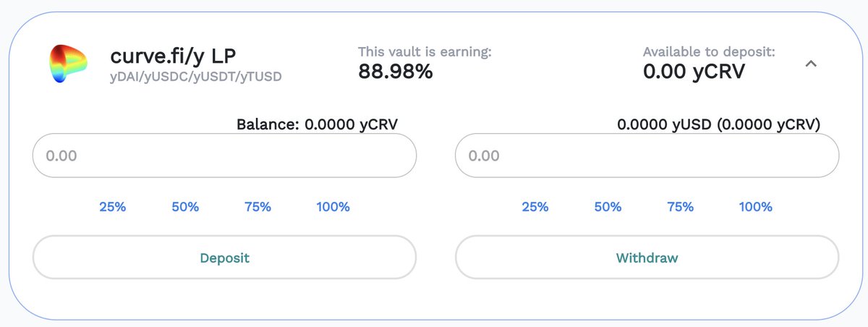Choose 100% under the withdraw field
The height and width of the screenshot is (327, 868).
click(755, 207)
